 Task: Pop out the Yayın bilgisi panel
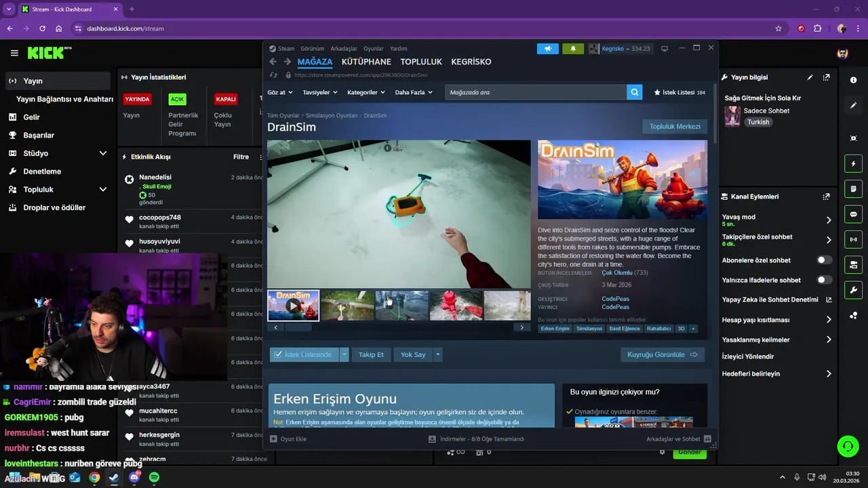(826, 77)
